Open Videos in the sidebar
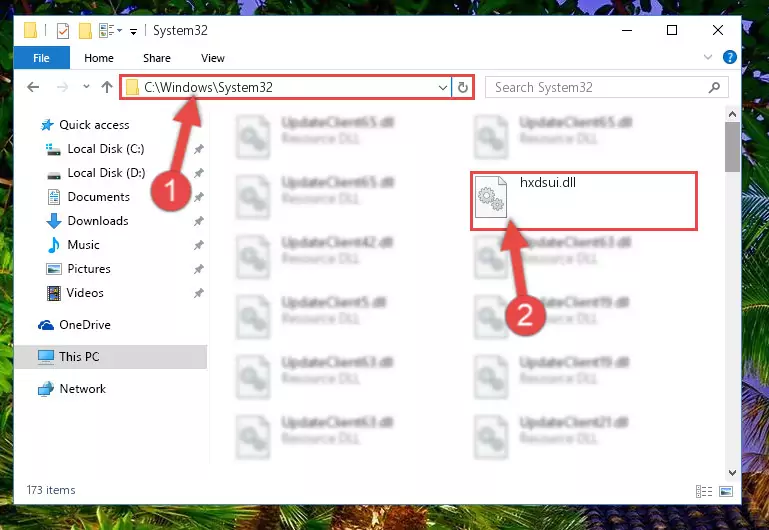 click(x=85, y=293)
